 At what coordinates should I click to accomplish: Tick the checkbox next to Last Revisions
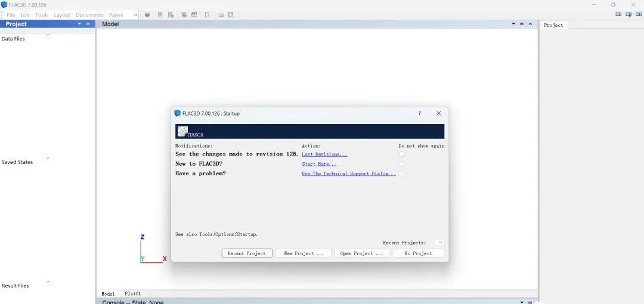click(402, 154)
